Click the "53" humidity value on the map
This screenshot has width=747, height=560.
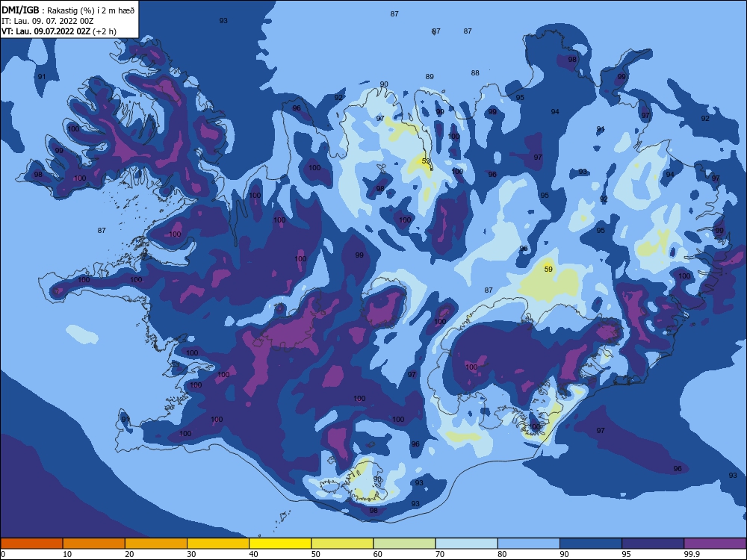coord(426,161)
